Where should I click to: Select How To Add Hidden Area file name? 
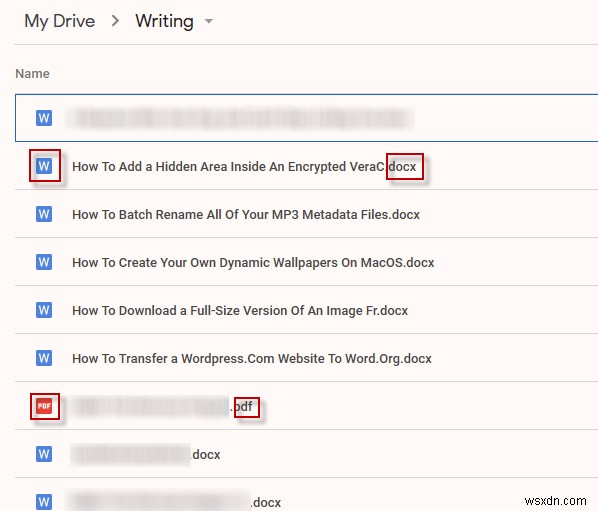244,167
